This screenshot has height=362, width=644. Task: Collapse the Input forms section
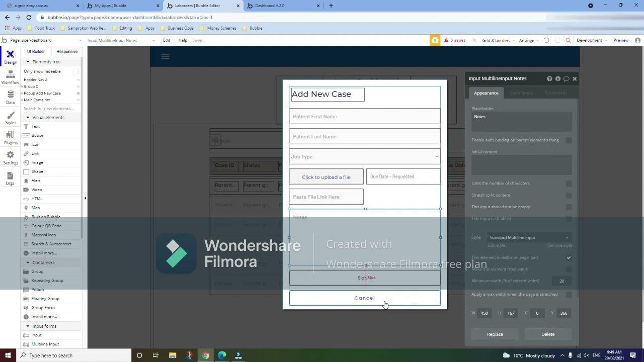coord(28,326)
